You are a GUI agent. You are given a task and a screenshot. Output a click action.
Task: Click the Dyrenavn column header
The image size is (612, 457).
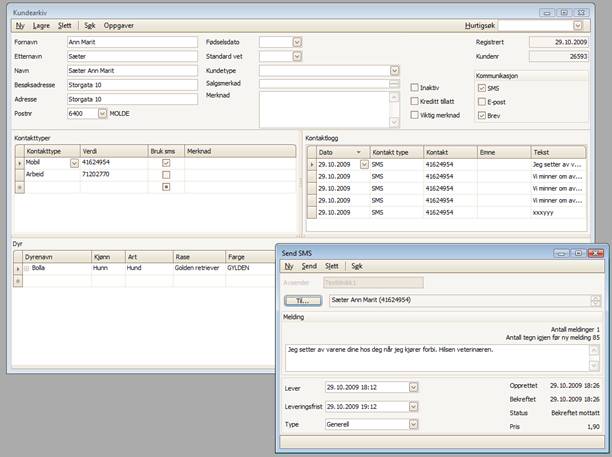click(57, 257)
